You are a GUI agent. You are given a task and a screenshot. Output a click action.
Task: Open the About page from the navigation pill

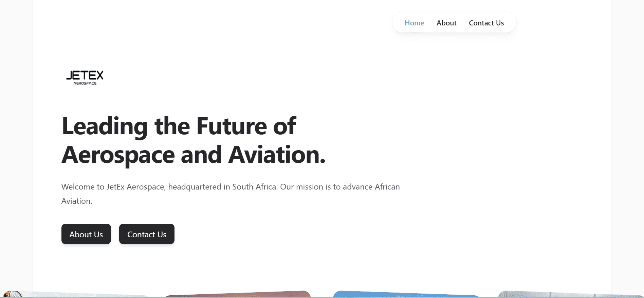pos(446,23)
